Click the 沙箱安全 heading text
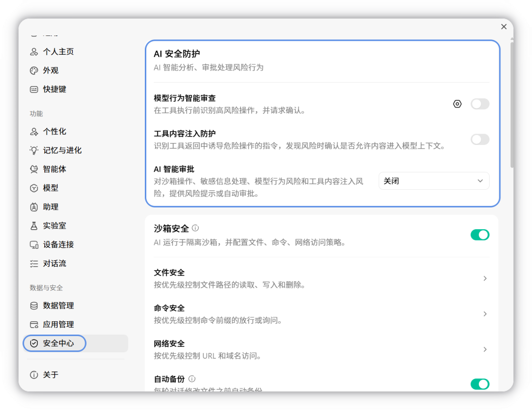532x410 pixels. point(171,229)
